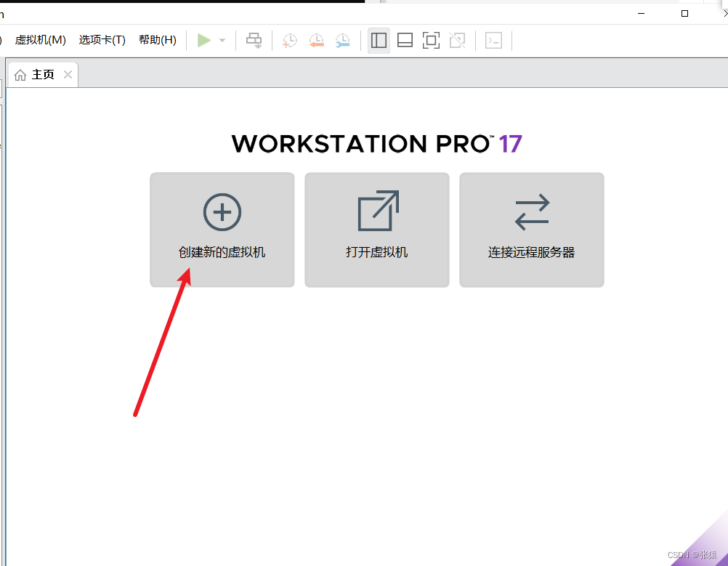Open the 虚拟机(M) menu
The image size is (728, 566).
41,40
